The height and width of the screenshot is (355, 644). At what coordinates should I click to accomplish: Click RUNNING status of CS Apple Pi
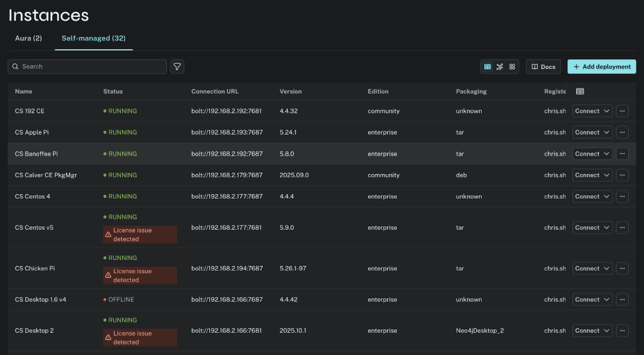pos(120,132)
